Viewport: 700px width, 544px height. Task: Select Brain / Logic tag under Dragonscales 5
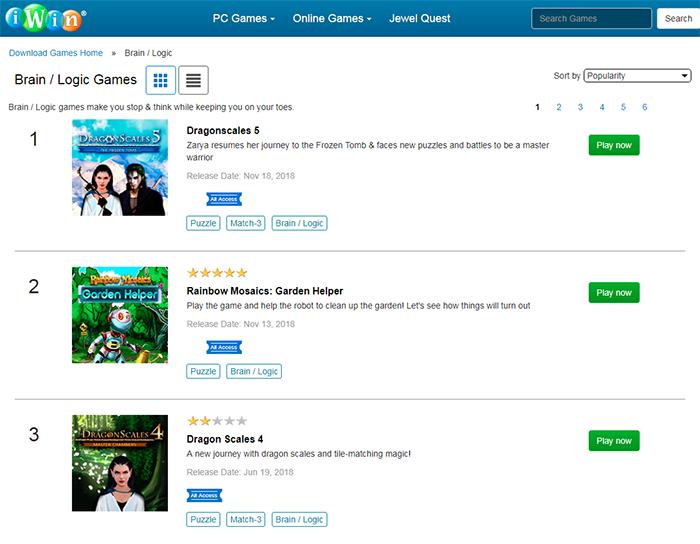(299, 223)
